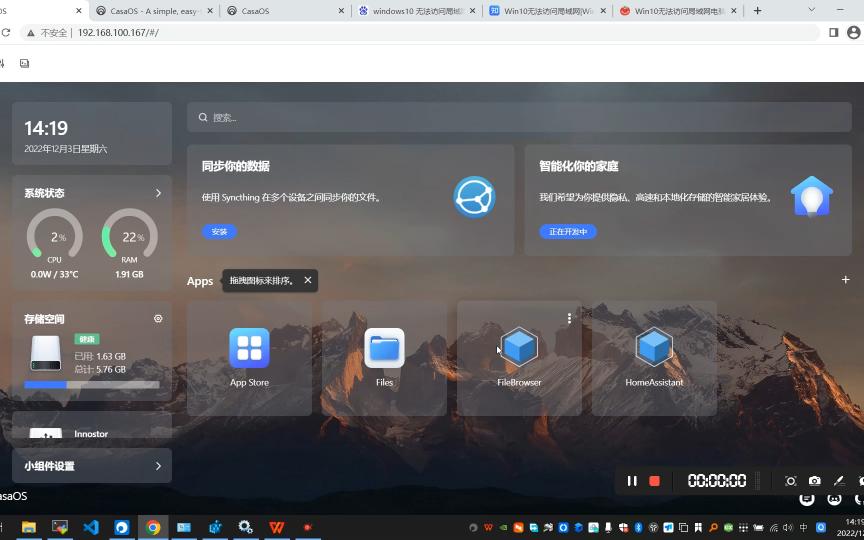The height and width of the screenshot is (540, 864).
Task: Click the CPU usage gauge
Action: pyautogui.click(x=55, y=235)
